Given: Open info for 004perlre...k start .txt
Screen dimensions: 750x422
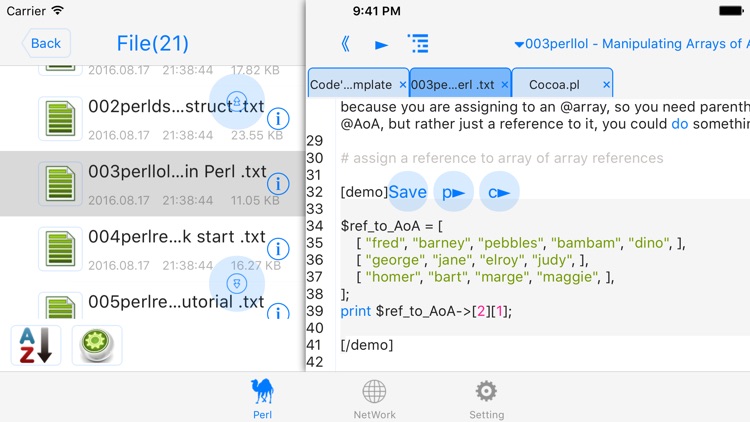Looking at the screenshot, I should (x=278, y=249).
